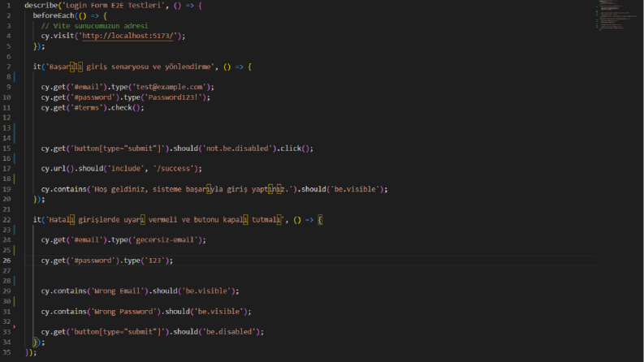Image resolution: width=644 pixels, height=362 pixels.
Task: Click the 'Hatalı girişlerde uyarı vermeli' test title
Action: [x=165, y=220]
